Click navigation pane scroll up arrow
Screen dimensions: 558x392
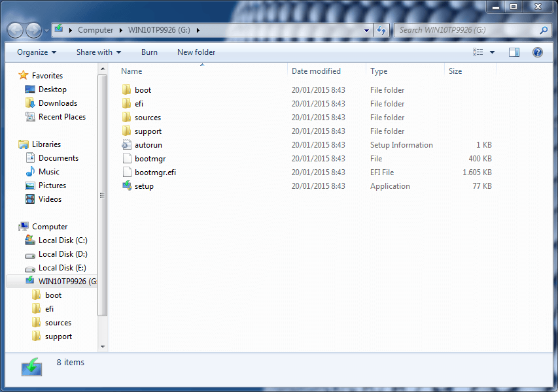coord(103,69)
